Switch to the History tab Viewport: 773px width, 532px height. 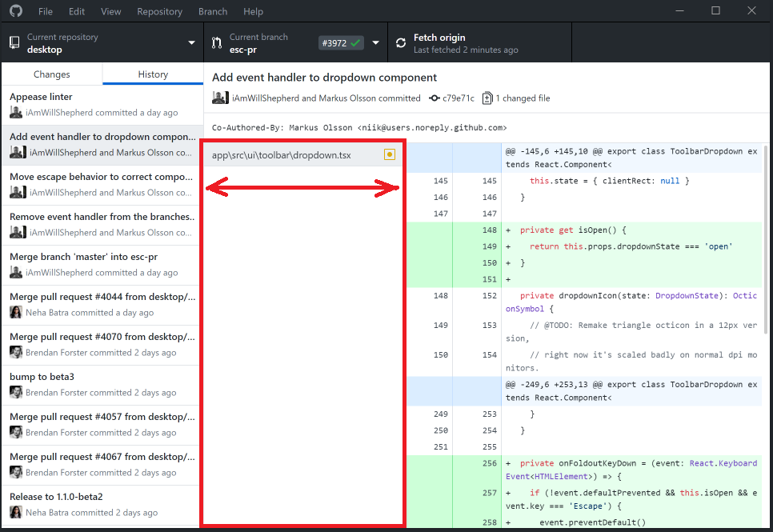153,74
